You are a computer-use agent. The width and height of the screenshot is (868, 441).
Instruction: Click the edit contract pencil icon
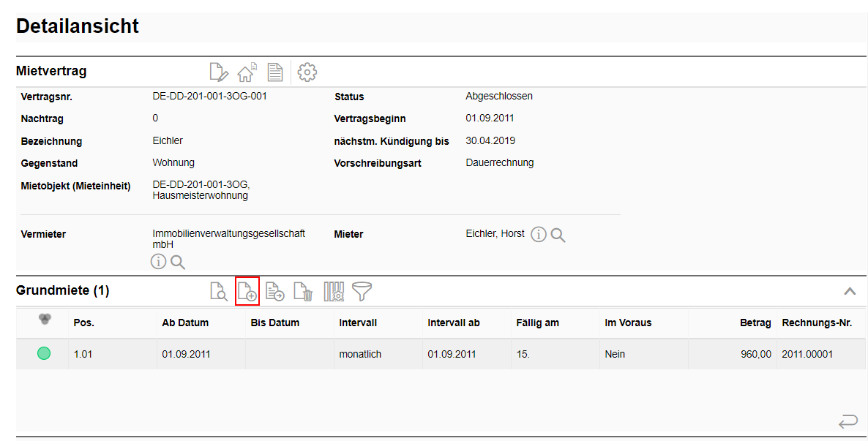218,72
